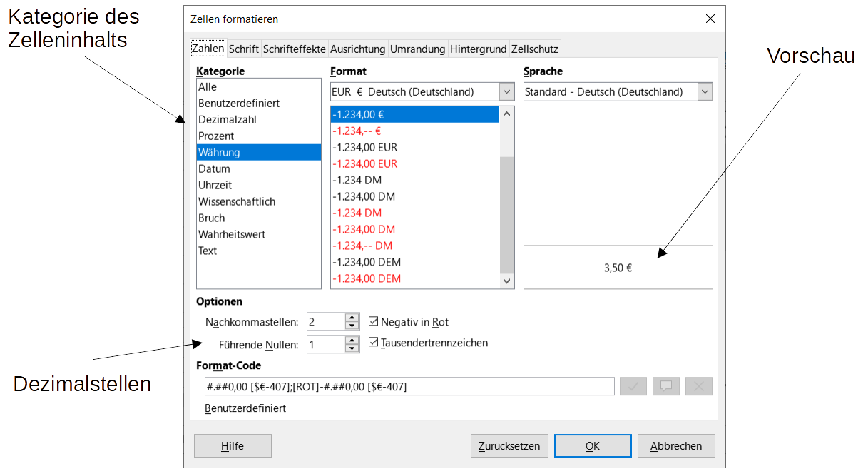The width and height of the screenshot is (868, 469).
Task: Switch to the Schrift tab
Action: point(244,49)
